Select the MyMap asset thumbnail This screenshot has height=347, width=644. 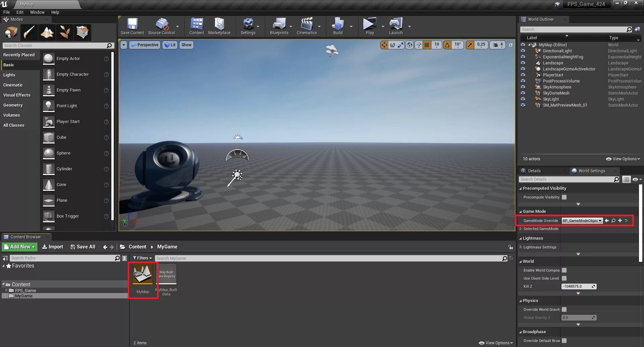(143, 274)
